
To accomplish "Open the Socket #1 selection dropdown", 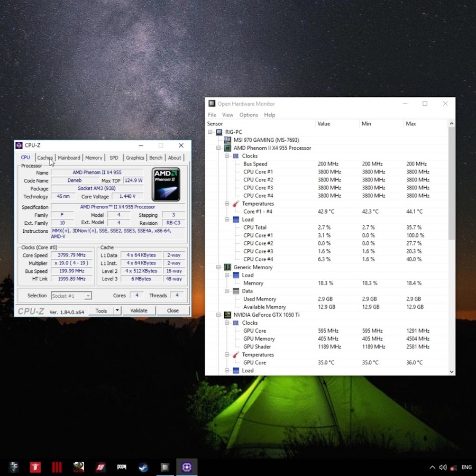I will coord(71,296).
